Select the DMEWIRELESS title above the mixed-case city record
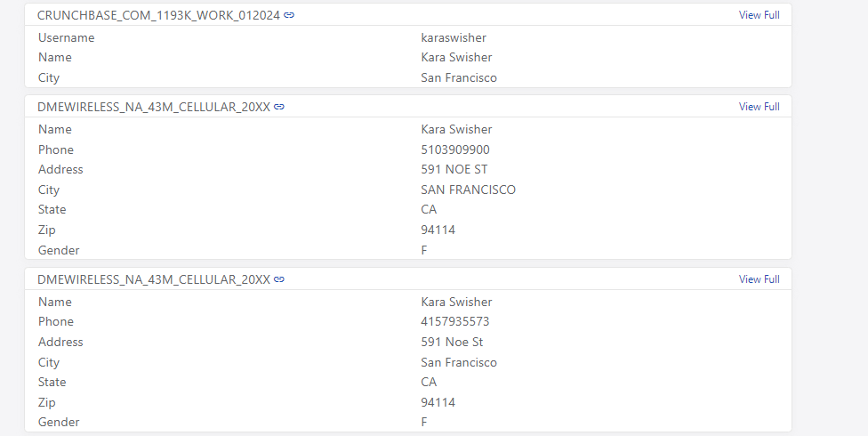868x436 pixels. point(154,279)
